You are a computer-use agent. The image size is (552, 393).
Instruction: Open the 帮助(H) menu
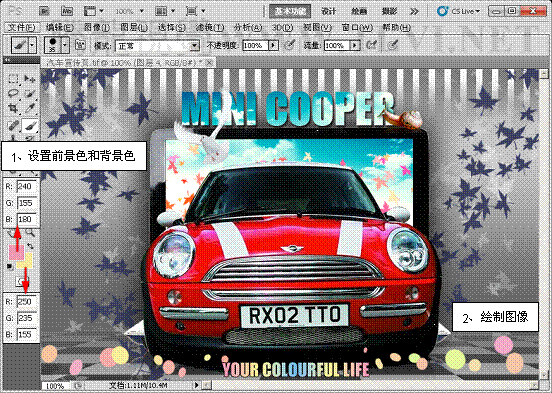(x=396, y=27)
